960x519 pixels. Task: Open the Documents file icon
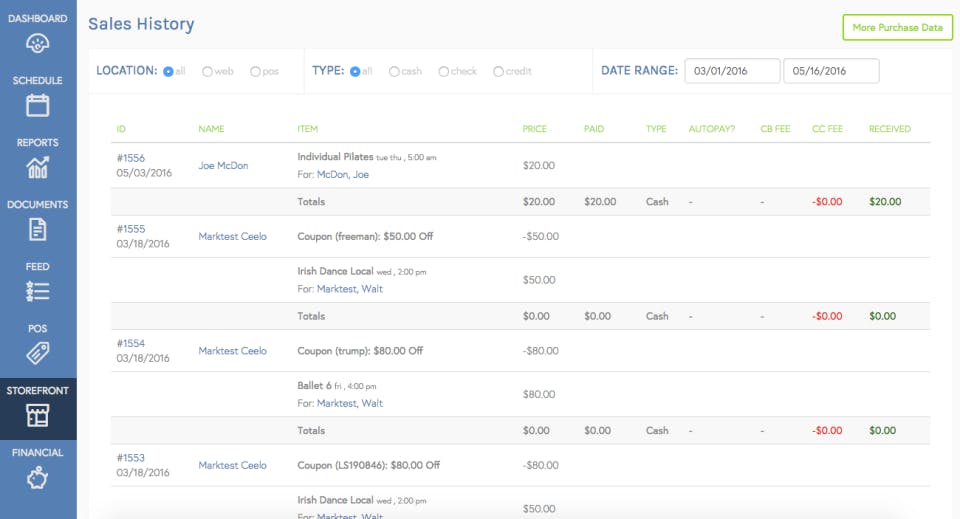38,229
